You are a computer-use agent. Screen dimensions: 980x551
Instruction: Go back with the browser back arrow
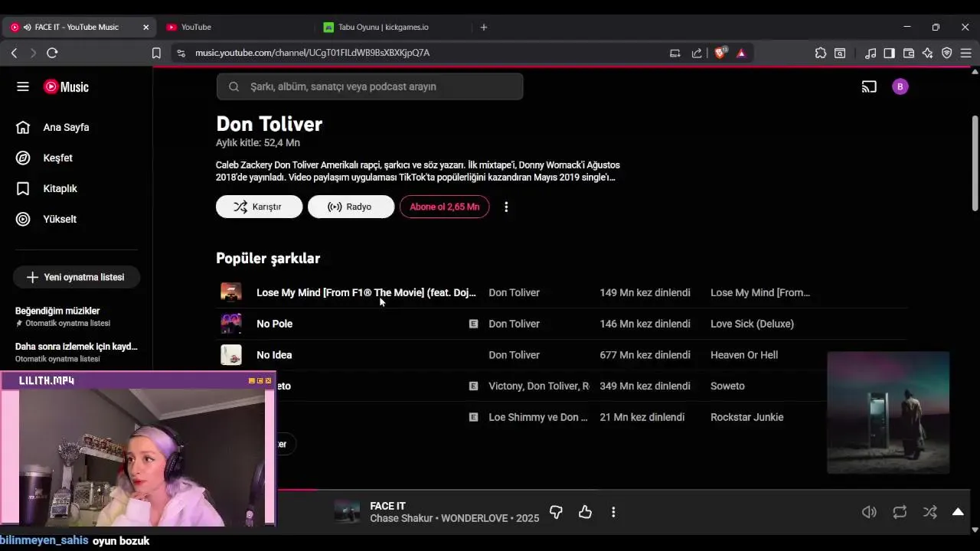14,53
